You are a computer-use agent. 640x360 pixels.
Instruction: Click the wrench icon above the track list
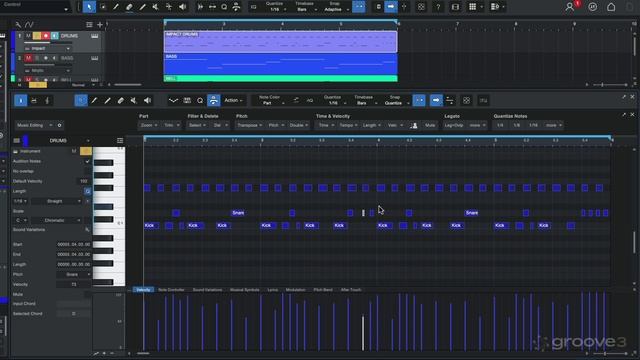coord(18,25)
